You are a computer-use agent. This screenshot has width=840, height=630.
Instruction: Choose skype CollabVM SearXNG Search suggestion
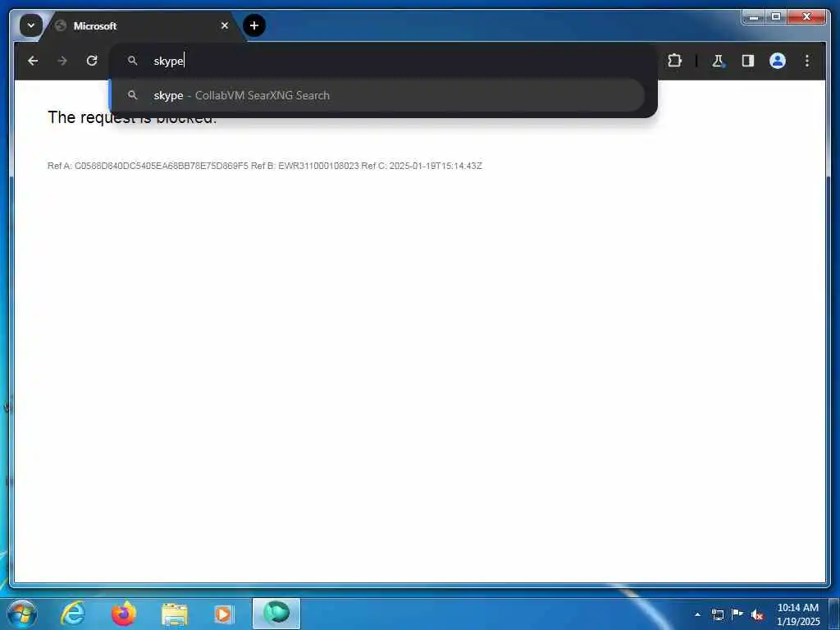coord(377,95)
